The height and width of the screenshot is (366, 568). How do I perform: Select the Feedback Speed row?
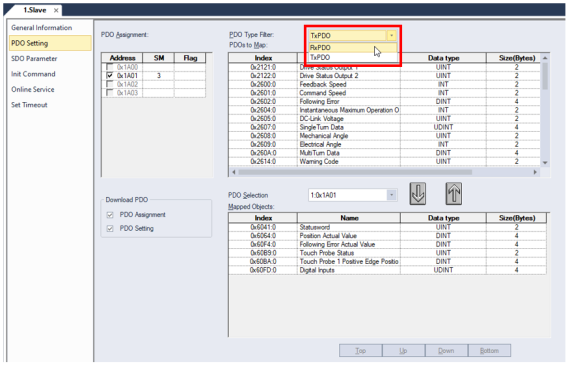pyautogui.click(x=384, y=84)
